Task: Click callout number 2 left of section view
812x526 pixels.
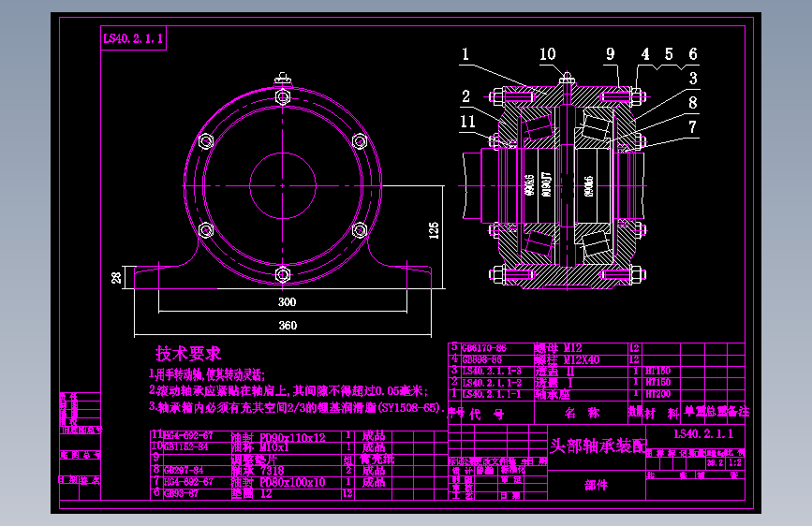Action: 466,96
